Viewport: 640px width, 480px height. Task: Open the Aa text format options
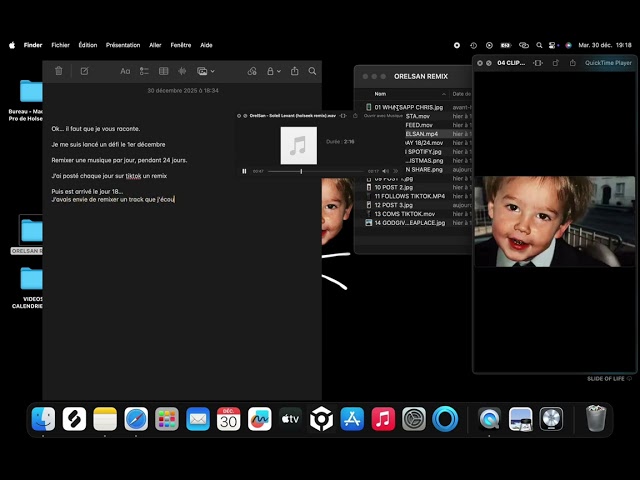[125, 71]
